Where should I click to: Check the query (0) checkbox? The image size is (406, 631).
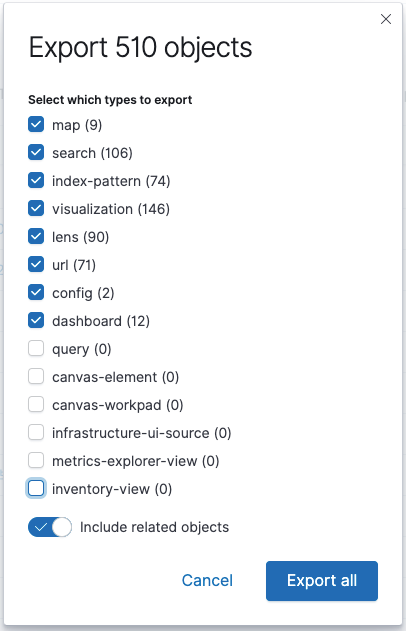36,348
